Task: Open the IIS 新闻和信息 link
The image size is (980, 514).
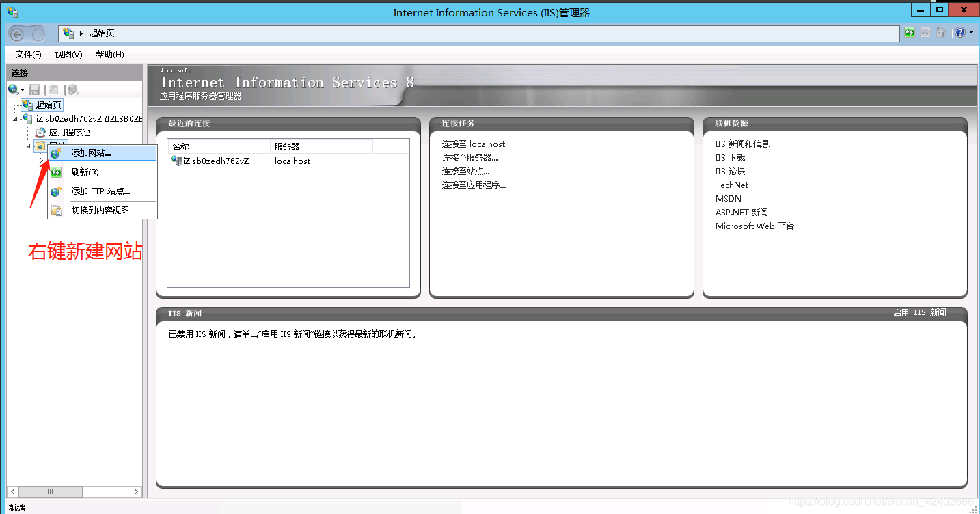Action: pyautogui.click(x=742, y=144)
